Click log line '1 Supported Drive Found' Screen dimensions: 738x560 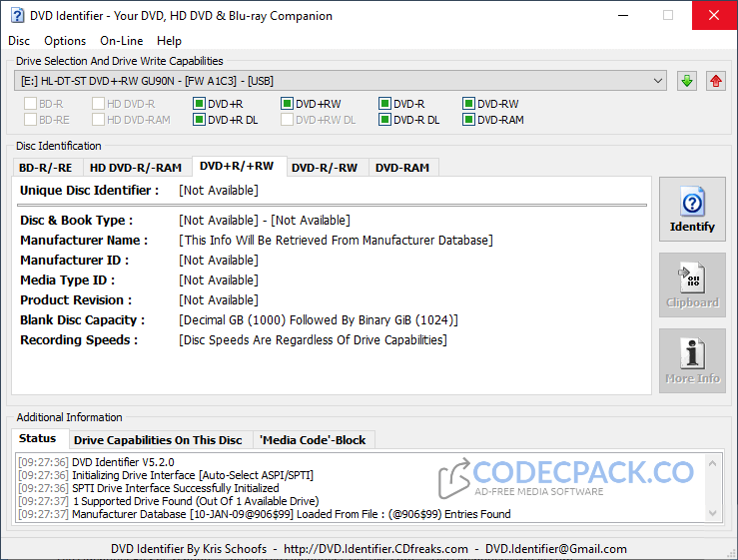[x=196, y=501]
